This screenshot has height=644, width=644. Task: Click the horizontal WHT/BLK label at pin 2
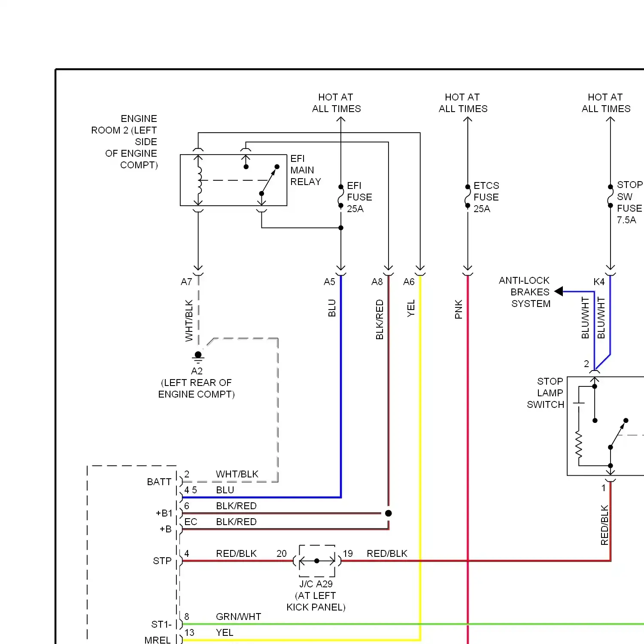pos(237,474)
